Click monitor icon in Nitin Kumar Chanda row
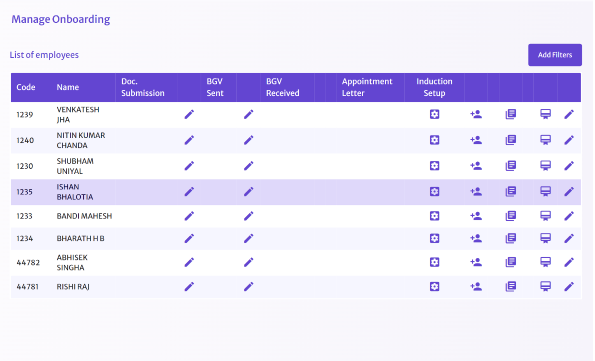This screenshot has width=595, height=361. (546, 140)
